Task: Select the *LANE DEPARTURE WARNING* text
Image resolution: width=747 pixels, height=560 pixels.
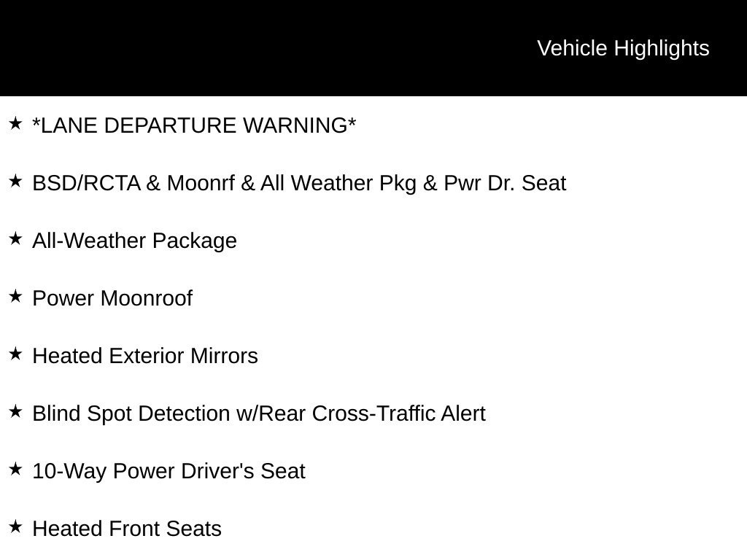Action: point(194,125)
